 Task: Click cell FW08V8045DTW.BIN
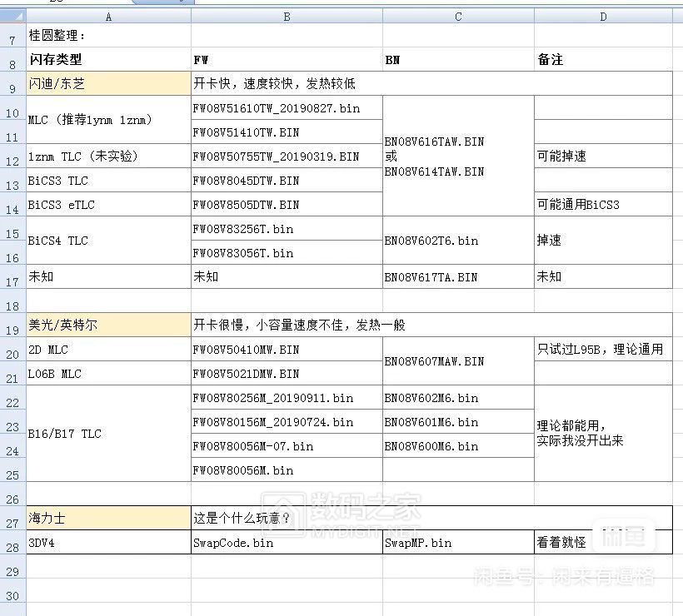tap(287, 181)
